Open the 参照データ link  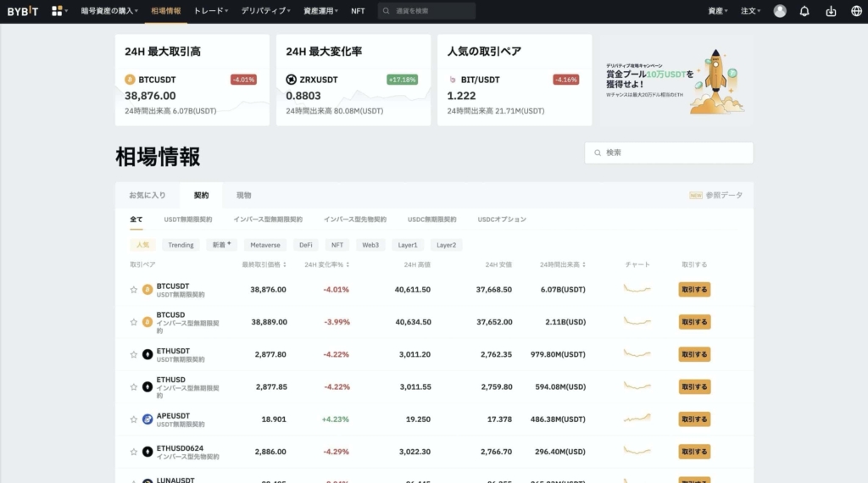coord(715,195)
